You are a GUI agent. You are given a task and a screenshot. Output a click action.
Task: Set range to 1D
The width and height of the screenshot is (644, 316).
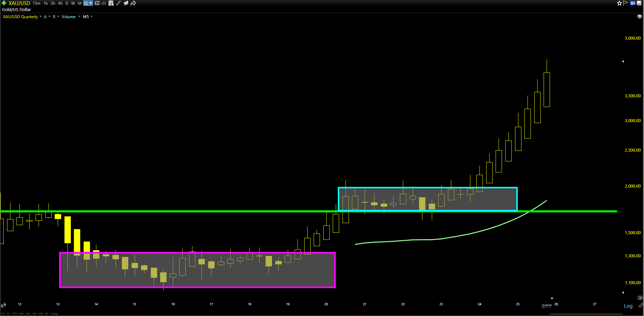tap(47, 314)
